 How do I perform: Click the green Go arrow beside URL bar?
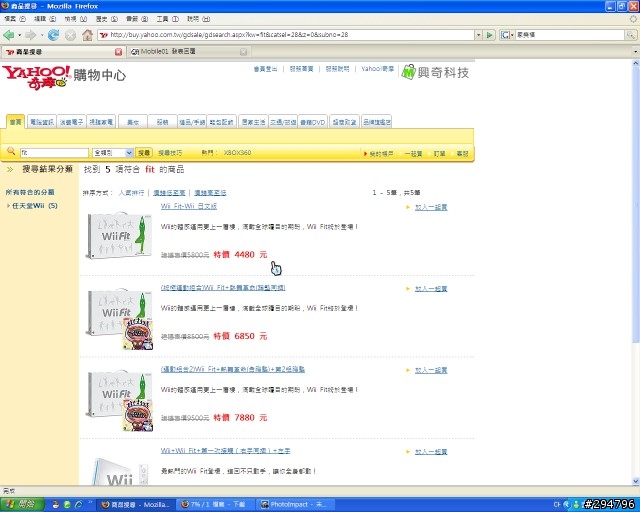point(489,35)
